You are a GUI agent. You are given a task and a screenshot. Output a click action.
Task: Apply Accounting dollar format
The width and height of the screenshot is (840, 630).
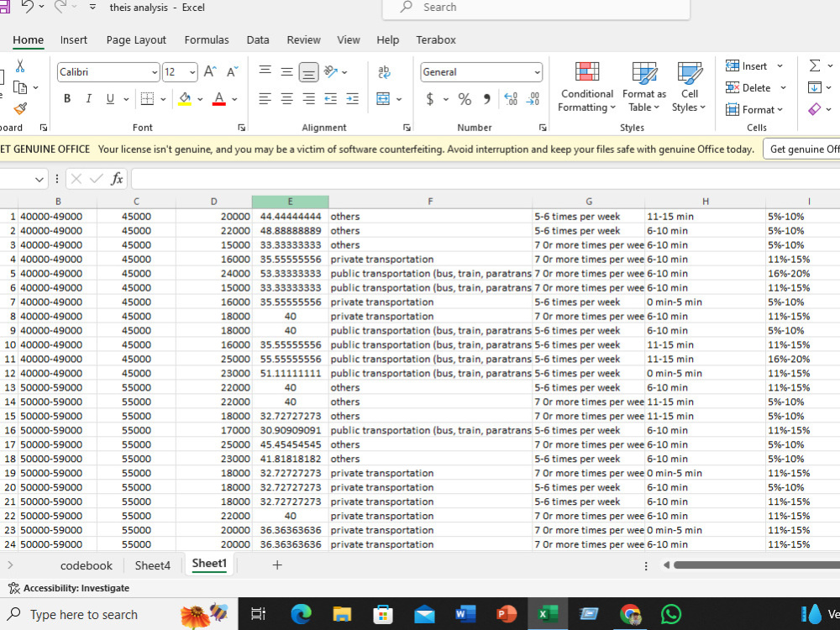(x=429, y=98)
